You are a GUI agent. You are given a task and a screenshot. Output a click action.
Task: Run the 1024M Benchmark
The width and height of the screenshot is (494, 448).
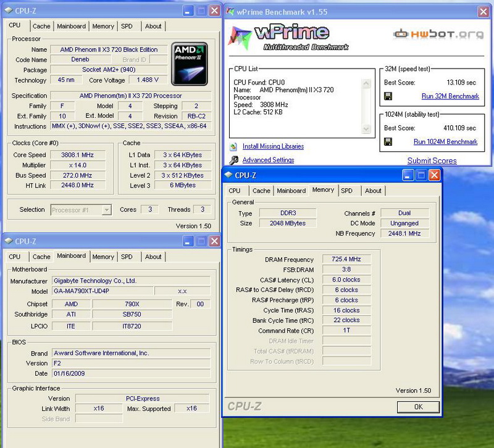(445, 142)
